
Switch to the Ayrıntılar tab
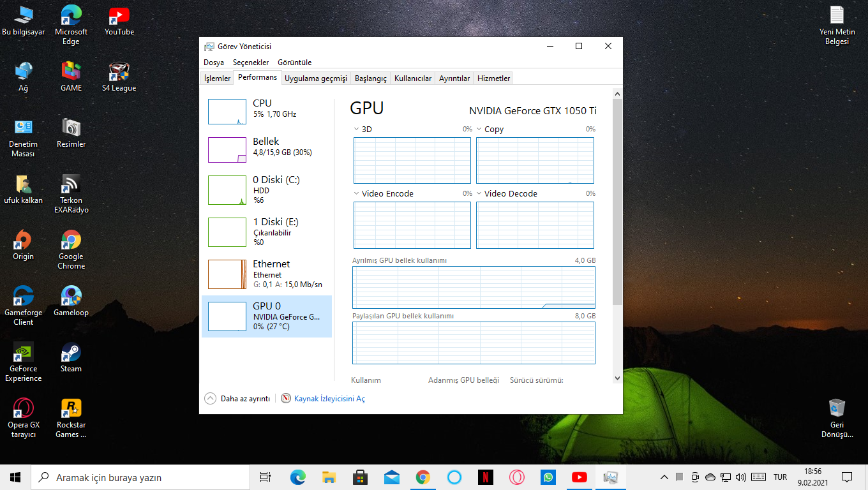454,78
